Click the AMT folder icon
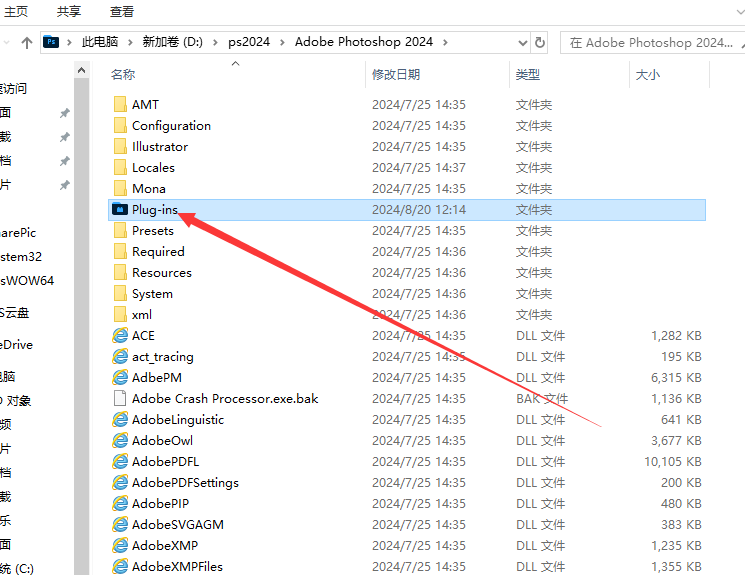 [x=120, y=104]
